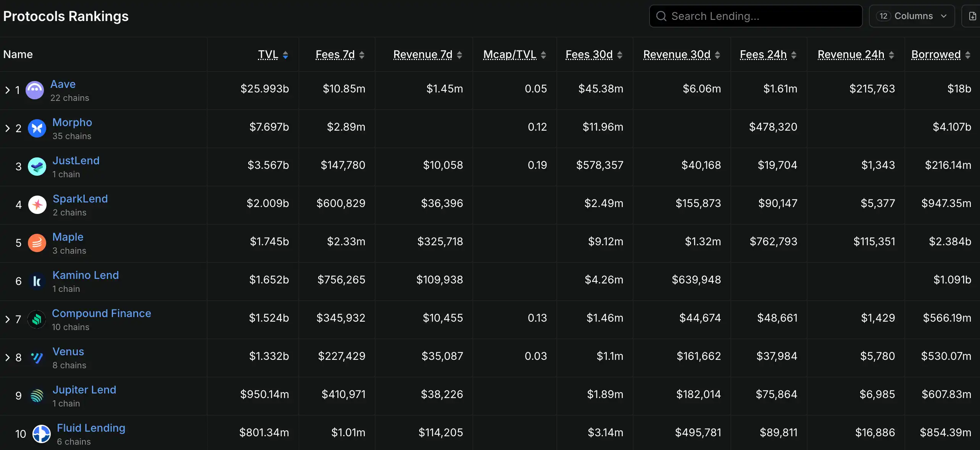
Task: Expand the Venus row chevron
Action: click(7, 358)
